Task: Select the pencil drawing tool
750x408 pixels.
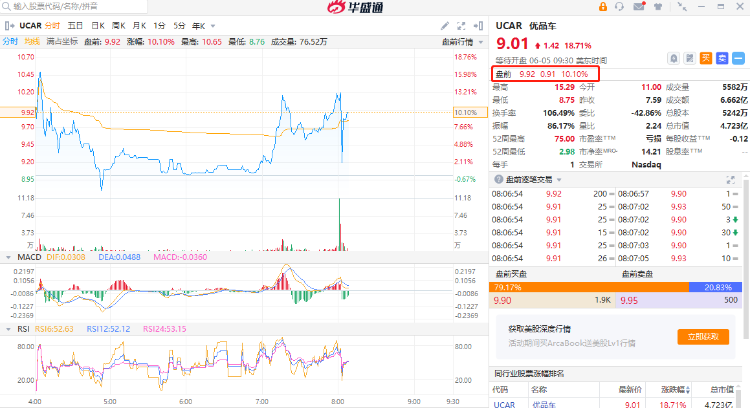Action: tap(445, 26)
